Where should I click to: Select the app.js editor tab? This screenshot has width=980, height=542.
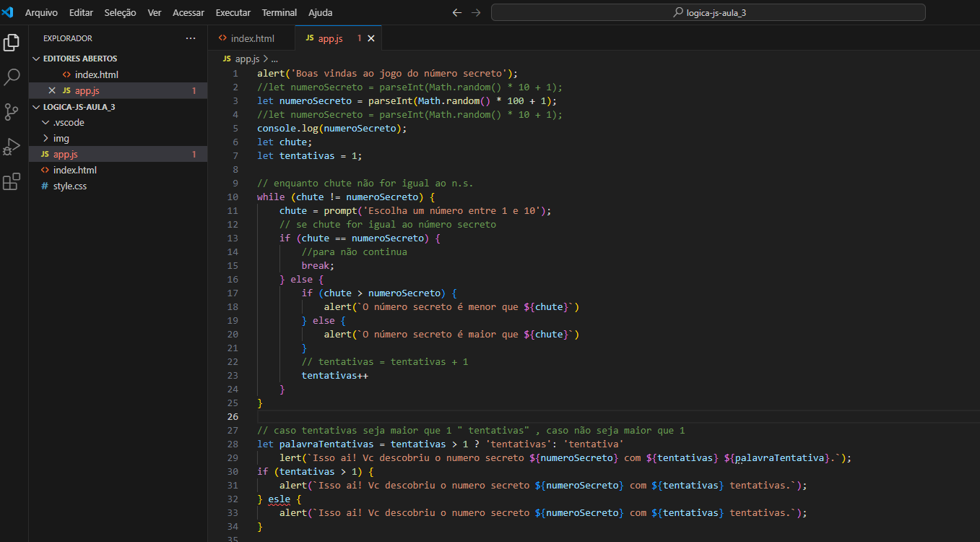point(338,38)
